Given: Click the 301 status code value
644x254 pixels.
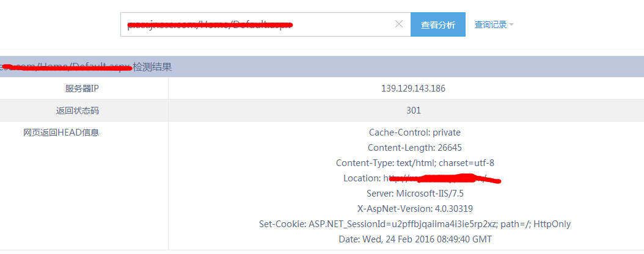Looking at the screenshot, I should [x=413, y=111].
